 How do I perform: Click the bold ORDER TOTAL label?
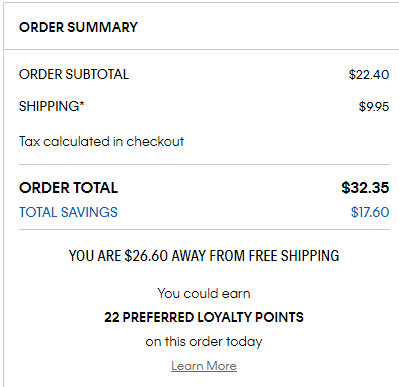coord(68,188)
